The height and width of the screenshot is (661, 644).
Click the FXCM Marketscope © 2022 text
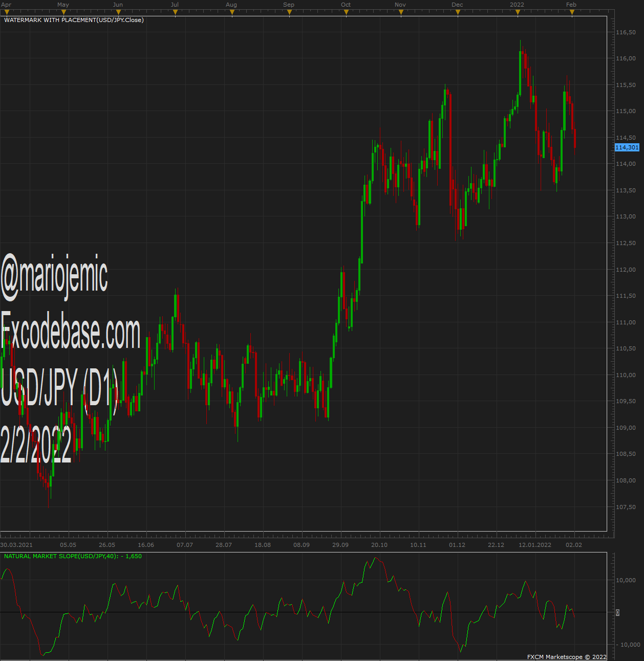pyautogui.click(x=567, y=657)
